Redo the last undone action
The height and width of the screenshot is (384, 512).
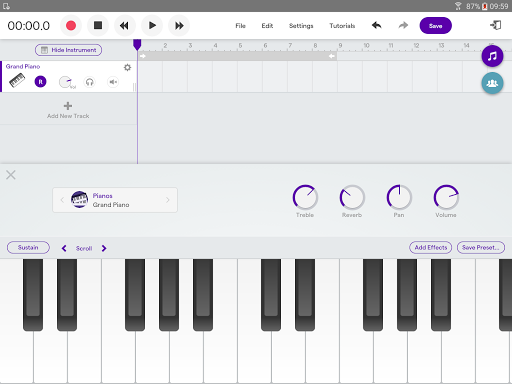tap(403, 25)
